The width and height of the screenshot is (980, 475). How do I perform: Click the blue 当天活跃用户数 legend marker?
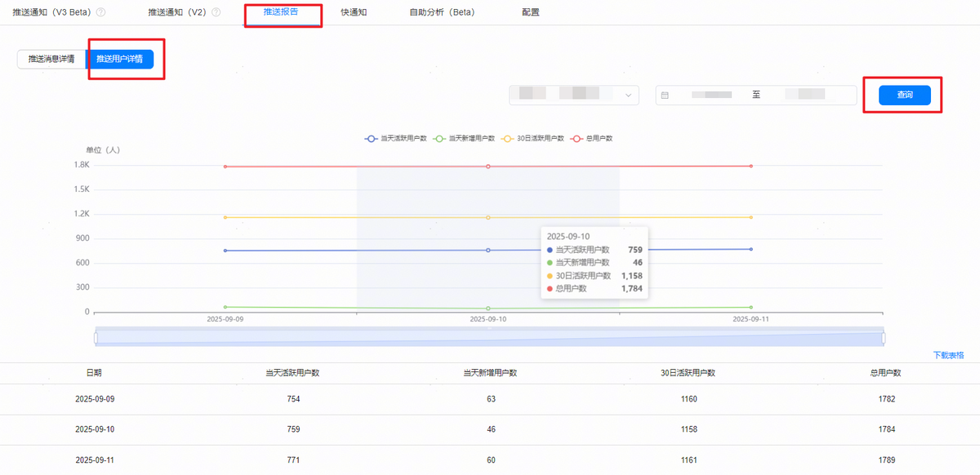point(372,139)
